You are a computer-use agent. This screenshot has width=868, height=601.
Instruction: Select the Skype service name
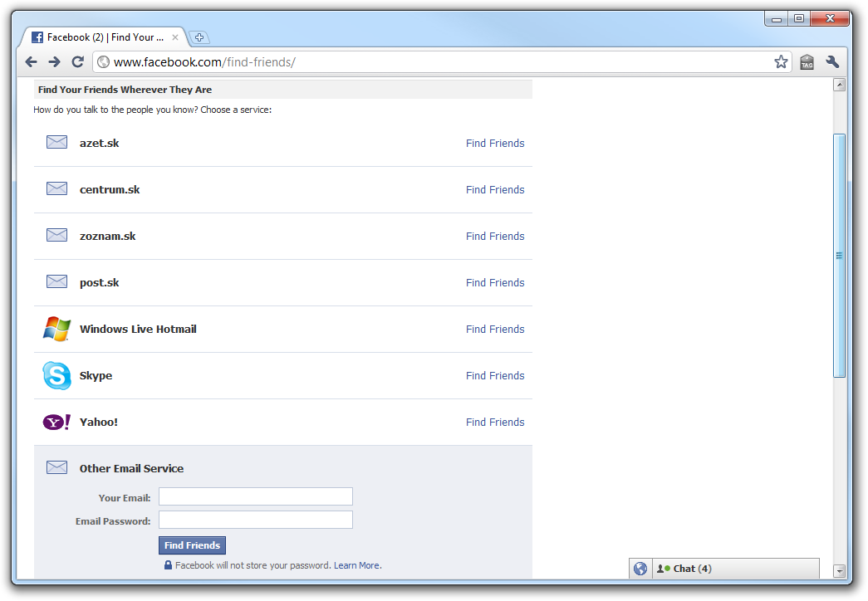[x=96, y=376]
